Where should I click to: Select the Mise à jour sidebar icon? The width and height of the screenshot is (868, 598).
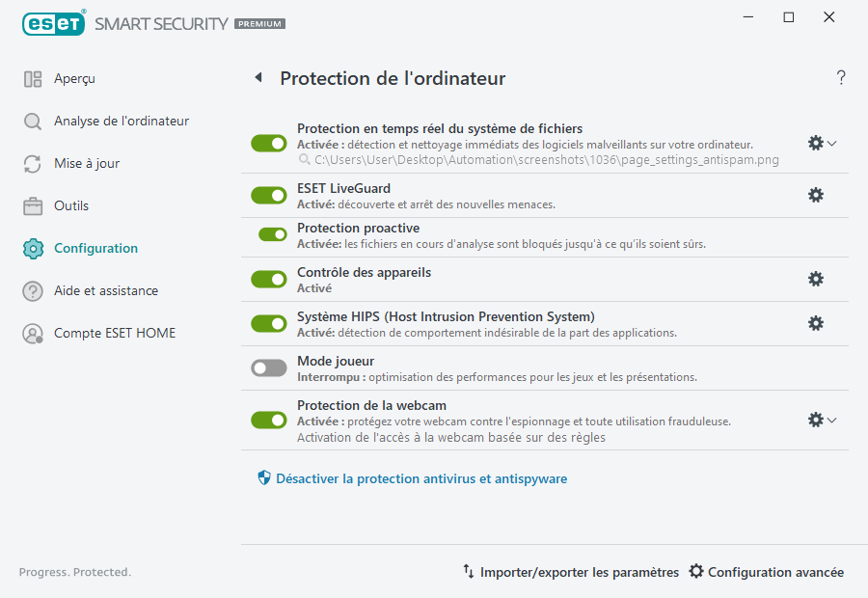click(32, 163)
